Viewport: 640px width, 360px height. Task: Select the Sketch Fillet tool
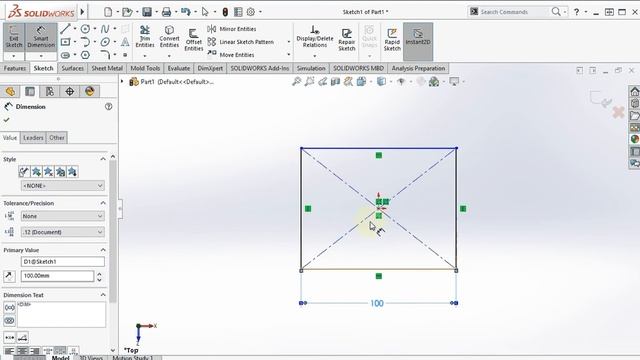[105, 55]
